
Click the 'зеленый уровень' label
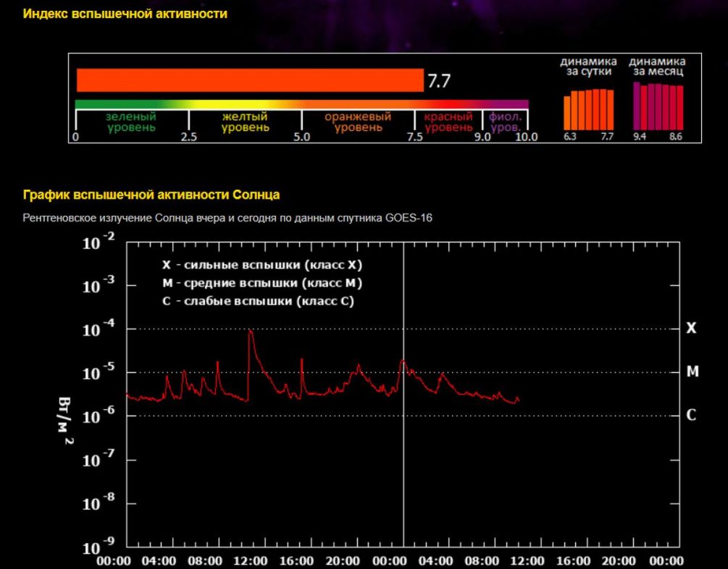(x=131, y=122)
